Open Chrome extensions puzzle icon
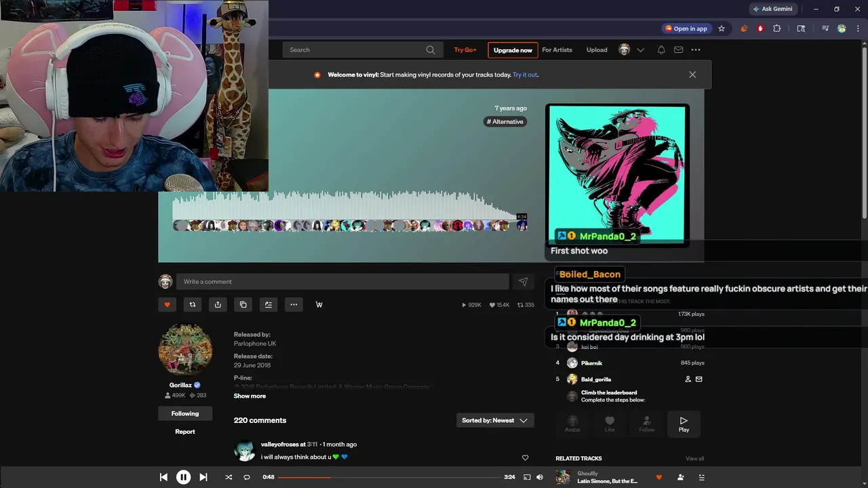The height and width of the screenshot is (488, 868). 777,28
